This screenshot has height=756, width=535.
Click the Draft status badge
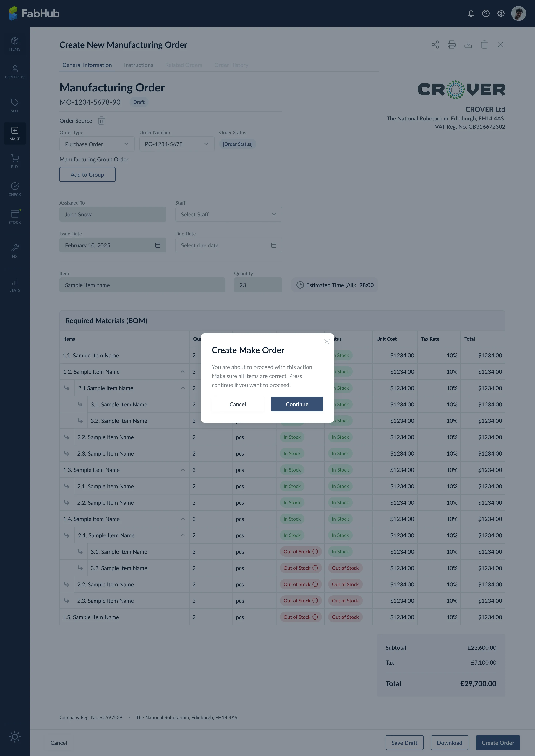[139, 102]
